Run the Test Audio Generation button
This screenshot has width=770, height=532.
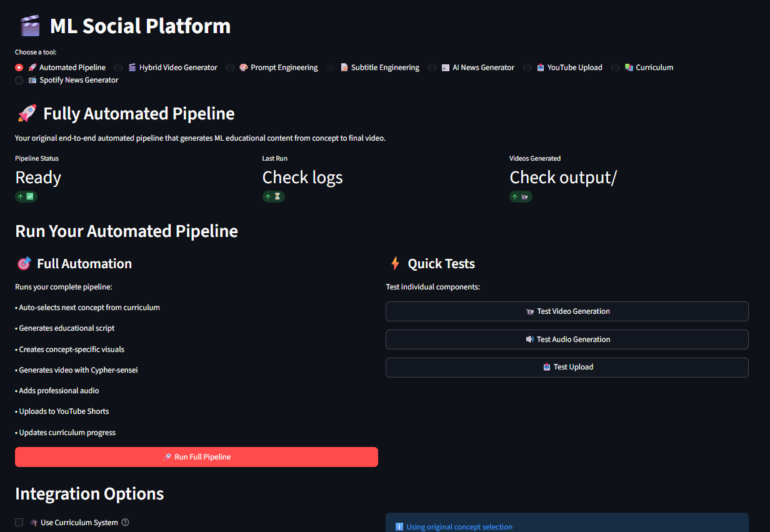pos(567,339)
